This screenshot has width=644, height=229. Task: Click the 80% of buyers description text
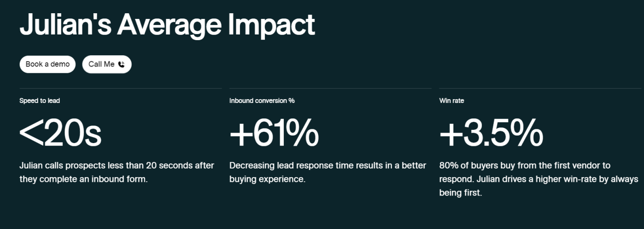coord(539,179)
